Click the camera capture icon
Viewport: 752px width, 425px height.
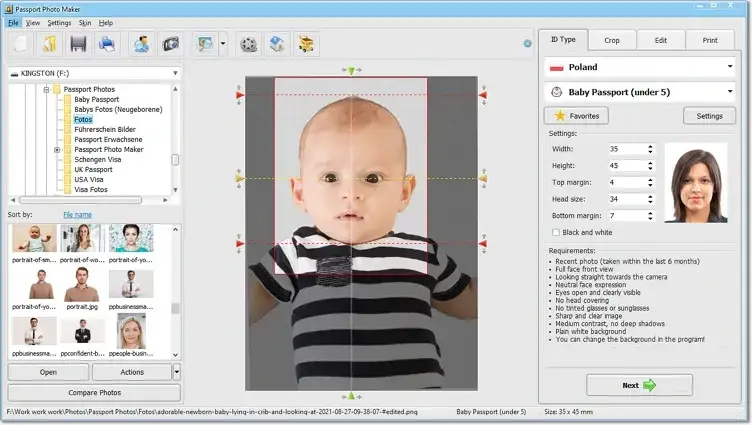click(x=170, y=44)
